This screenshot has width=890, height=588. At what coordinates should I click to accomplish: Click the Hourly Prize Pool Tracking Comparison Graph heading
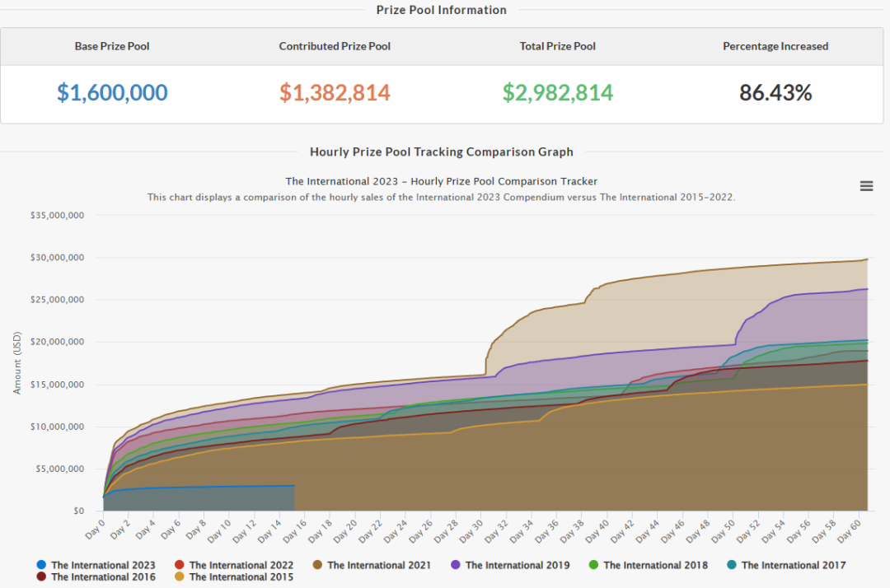pos(442,152)
